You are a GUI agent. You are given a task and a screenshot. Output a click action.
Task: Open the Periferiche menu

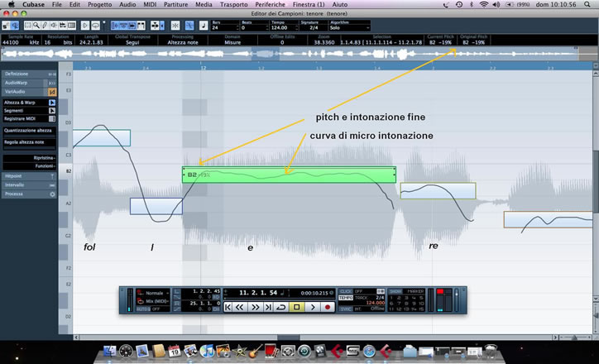click(270, 5)
